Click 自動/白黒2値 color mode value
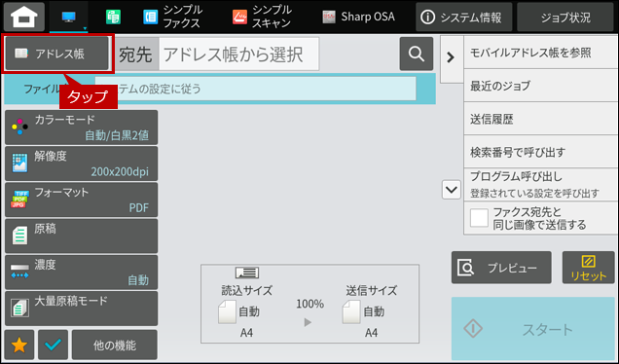Viewport: 619px width, 364px height. click(117, 135)
